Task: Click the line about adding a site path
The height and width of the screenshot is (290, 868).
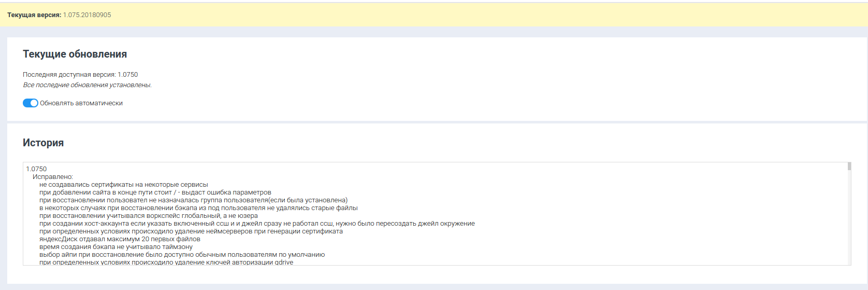Action: (x=155, y=192)
